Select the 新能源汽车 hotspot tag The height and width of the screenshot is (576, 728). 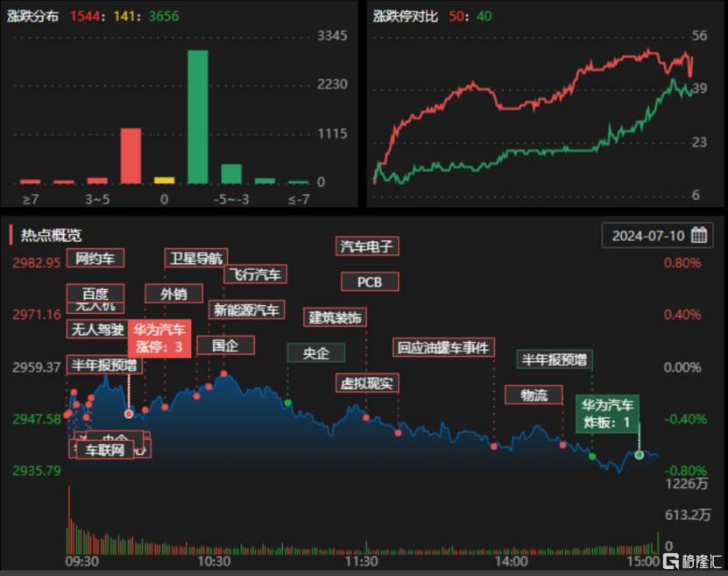tap(246, 309)
